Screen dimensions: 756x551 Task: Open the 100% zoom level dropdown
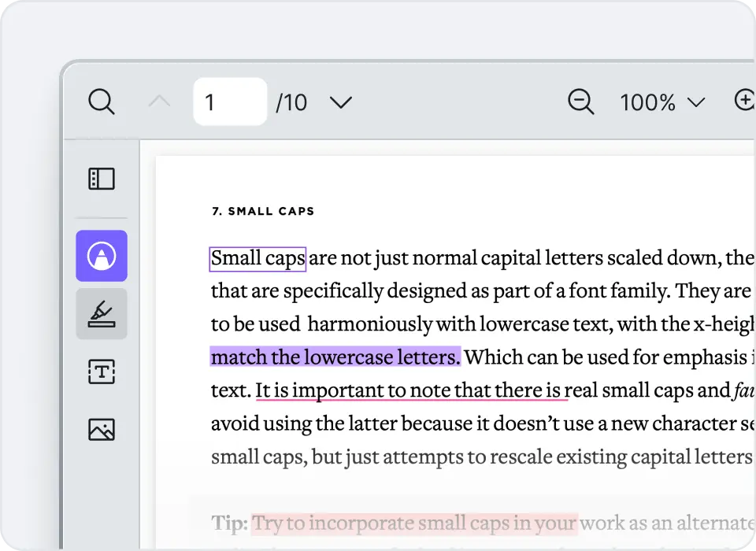(662, 102)
